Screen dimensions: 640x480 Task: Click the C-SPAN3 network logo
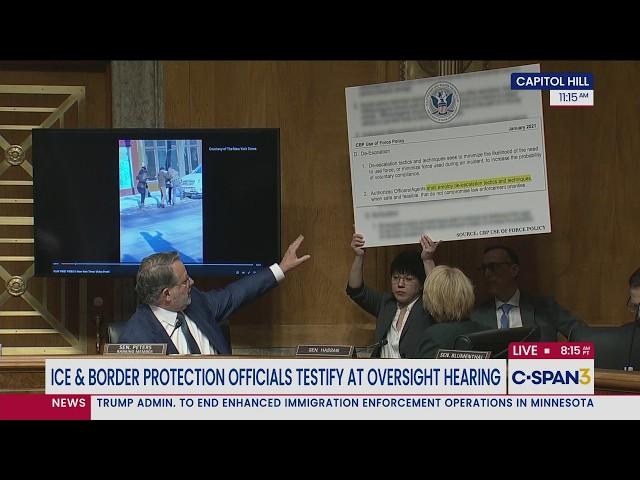click(x=551, y=376)
